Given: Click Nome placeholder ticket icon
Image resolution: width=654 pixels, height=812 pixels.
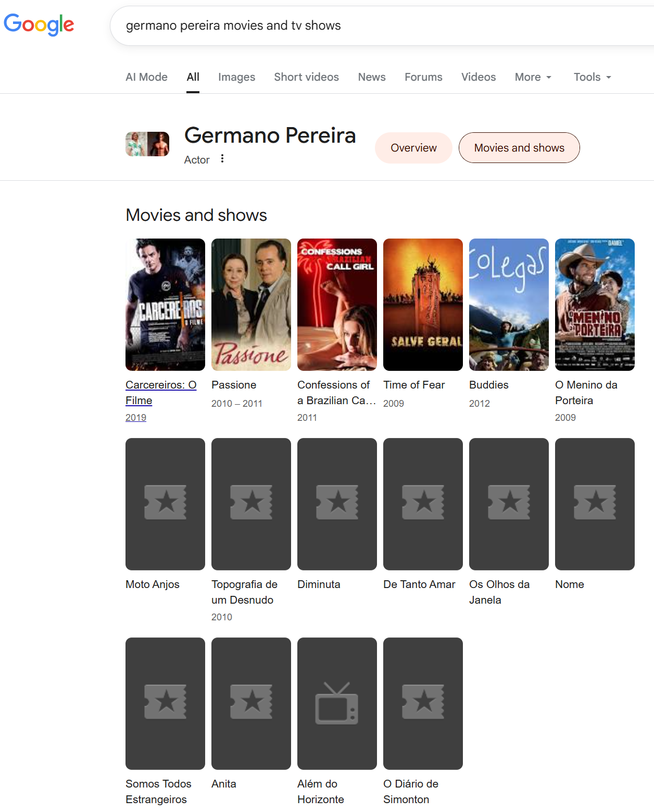Looking at the screenshot, I should point(595,503).
